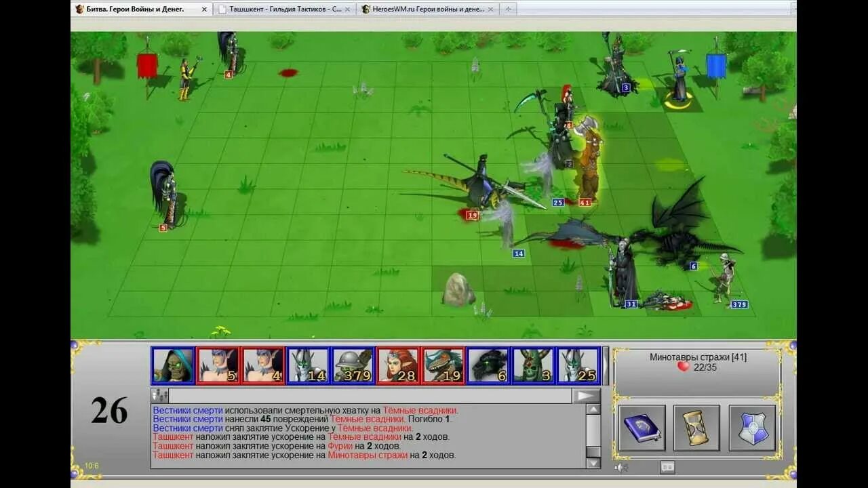This screenshot has width=868, height=488.
Task: Click the skeleton archer stack numbered 379
Action: click(x=724, y=278)
